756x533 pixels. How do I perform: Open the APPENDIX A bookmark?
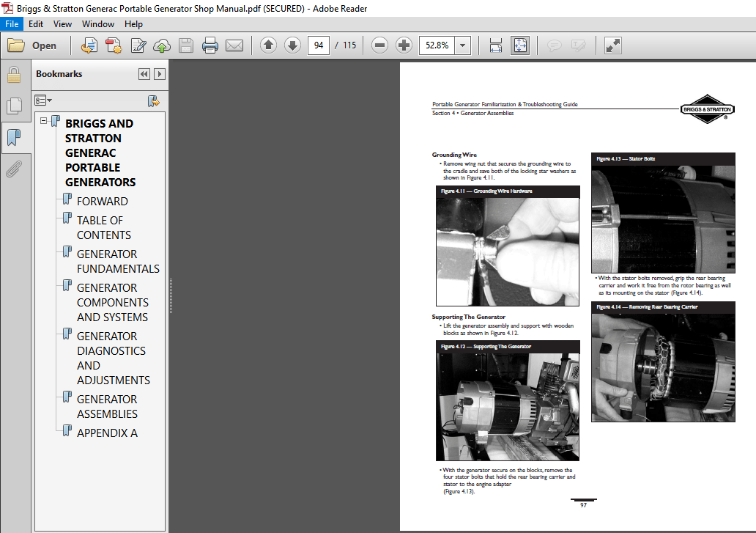coord(107,433)
